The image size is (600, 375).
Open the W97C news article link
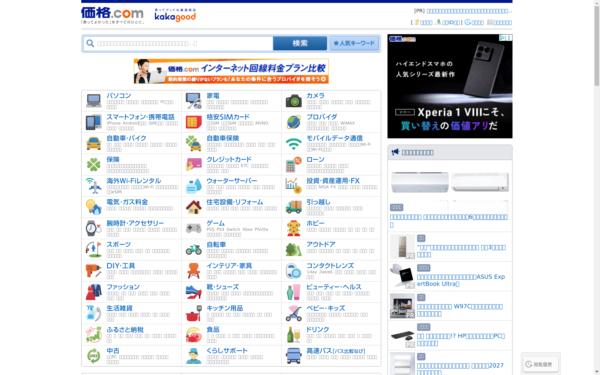(x=460, y=310)
